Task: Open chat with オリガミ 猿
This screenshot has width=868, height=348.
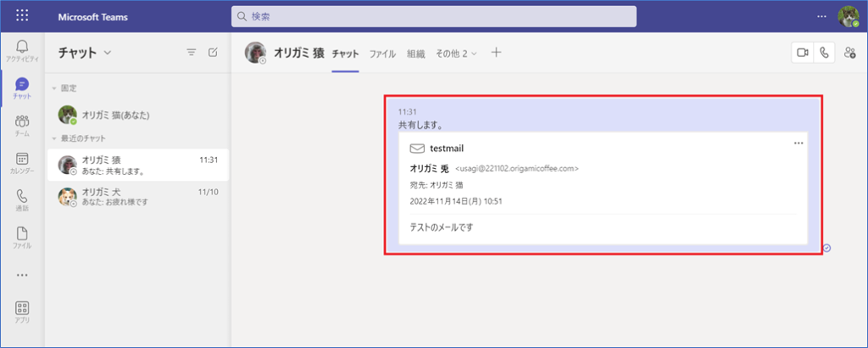Action: 138,166
